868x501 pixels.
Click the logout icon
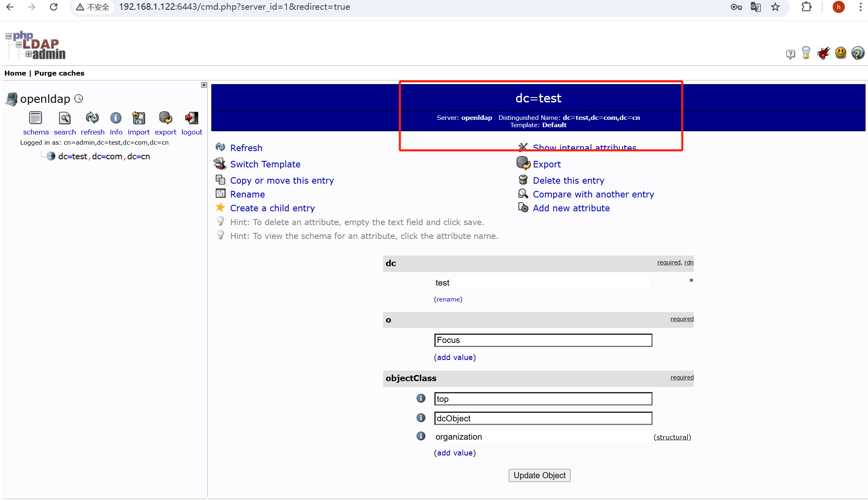pos(191,118)
